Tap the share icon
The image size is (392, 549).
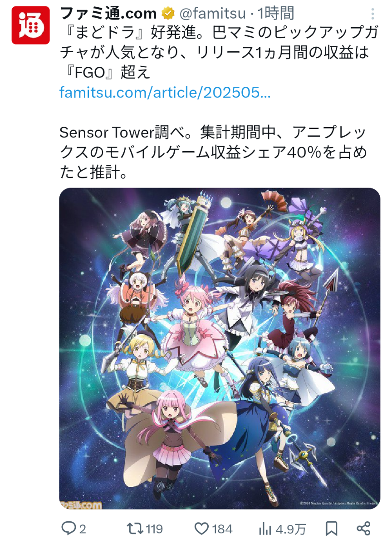point(364,529)
